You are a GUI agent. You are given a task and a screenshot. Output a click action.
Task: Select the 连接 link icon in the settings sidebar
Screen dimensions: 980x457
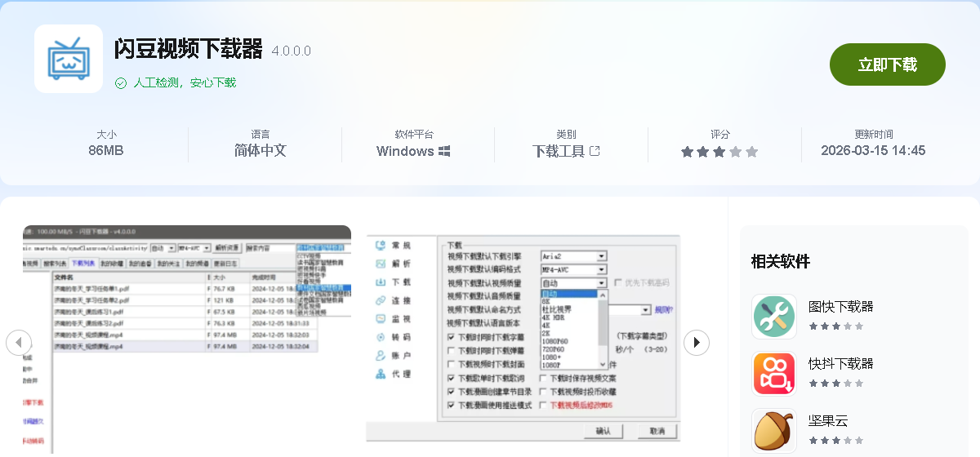click(x=381, y=300)
